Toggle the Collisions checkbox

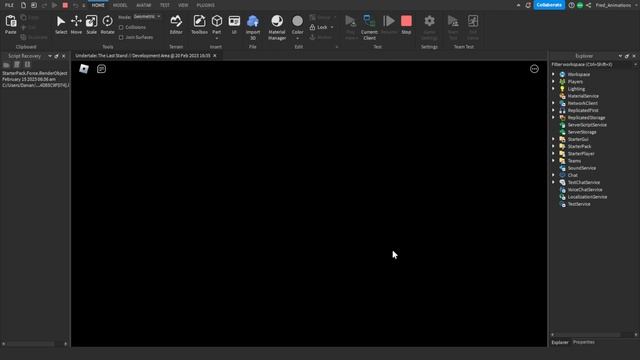[x=121, y=27]
